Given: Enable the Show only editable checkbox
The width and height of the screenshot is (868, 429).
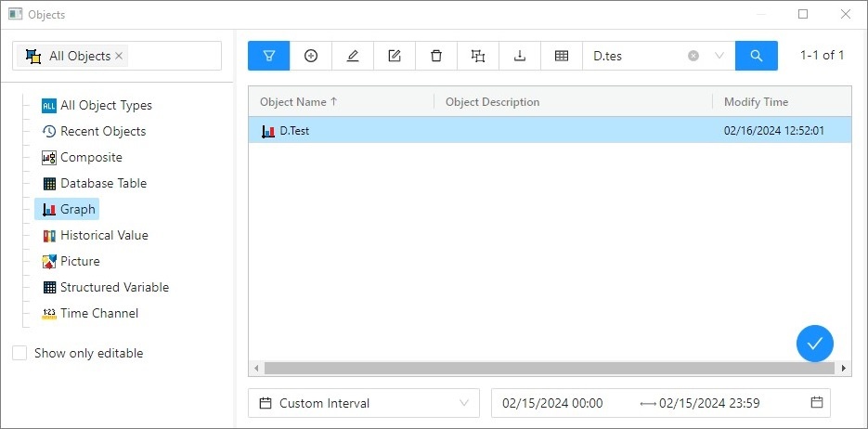Looking at the screenshot, I should pyautogui.click(x=19, y=353).
